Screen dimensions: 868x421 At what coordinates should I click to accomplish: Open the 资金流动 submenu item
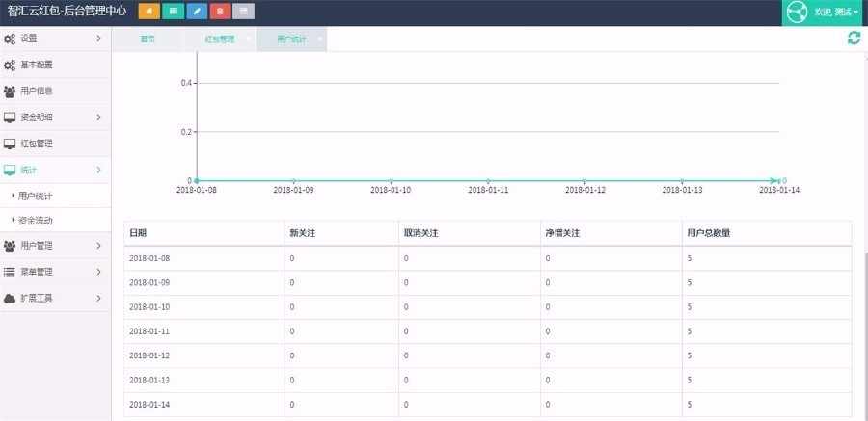[55, 221]
